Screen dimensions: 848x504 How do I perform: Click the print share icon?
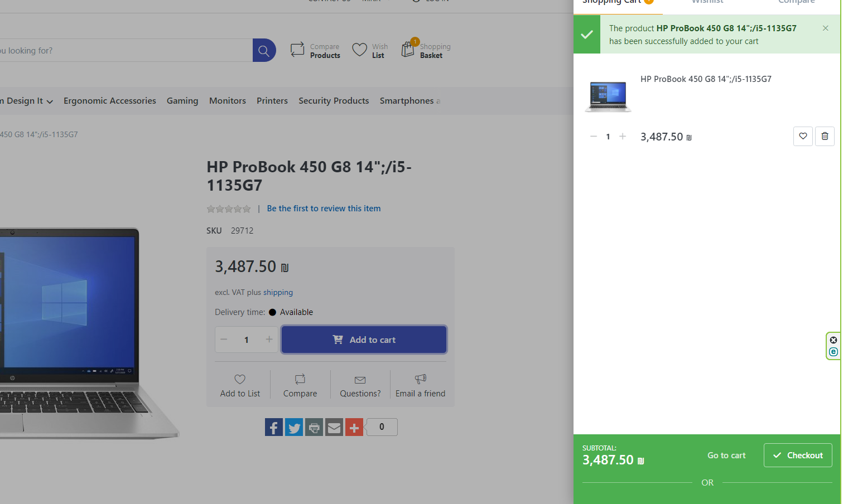click(x=314, y=427)
